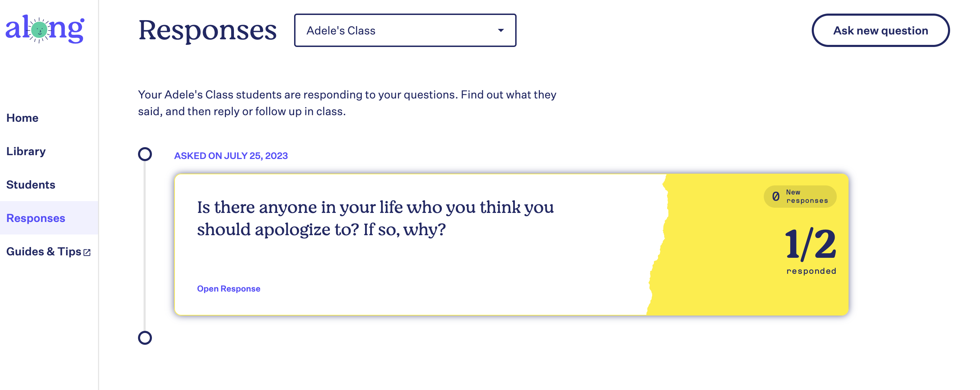Click the 1/2 responded counter

[x=810, y=250]
